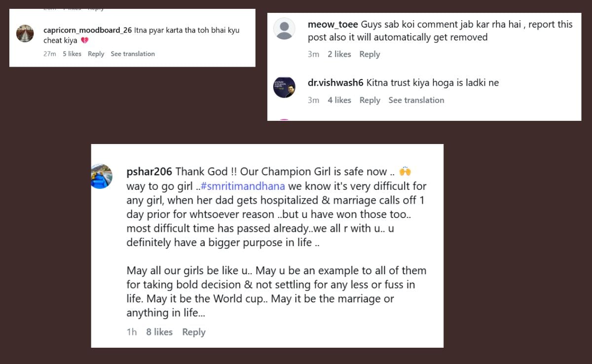The width and height of the screenshot is (592, 364).
Task: Click meow_toee's default avatar icon
Action: pyautogui.click(x=284, y=29)
